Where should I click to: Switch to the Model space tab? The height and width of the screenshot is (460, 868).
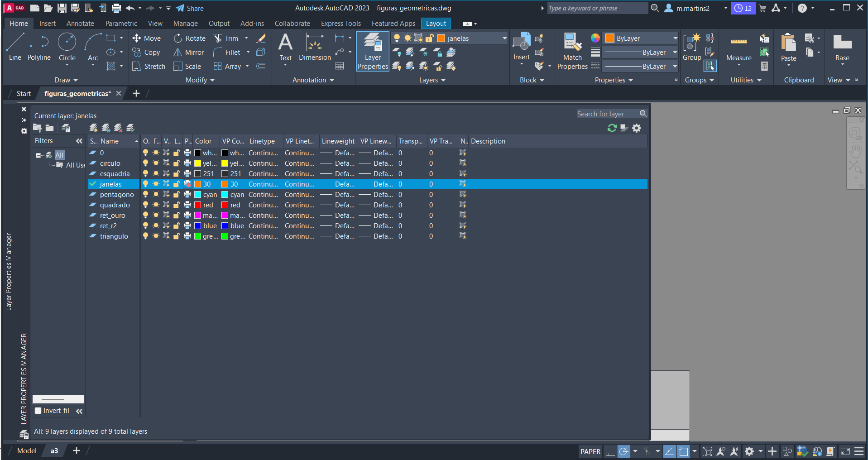(27, 451)
